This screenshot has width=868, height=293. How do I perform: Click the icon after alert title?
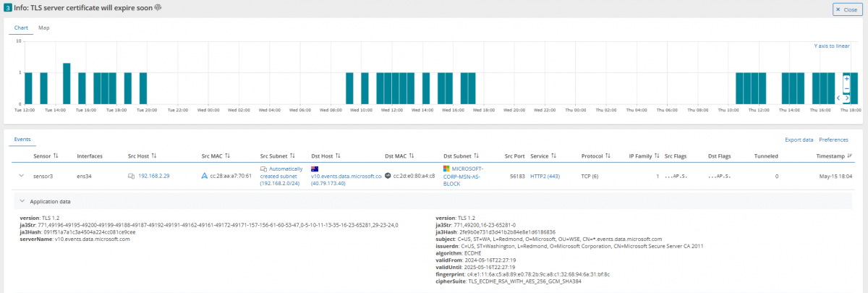tap(158, 9)
